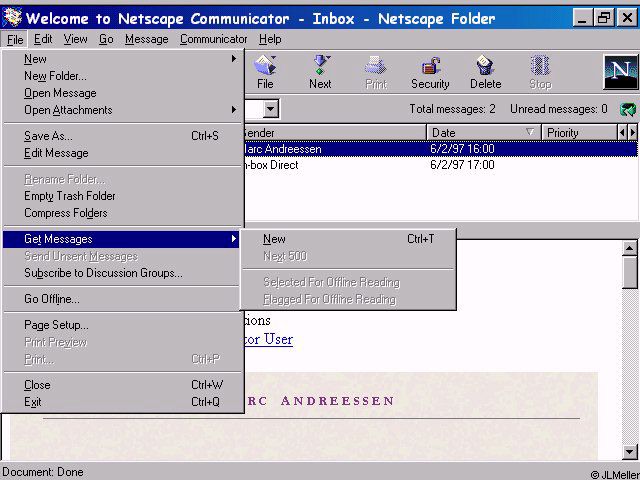Open the Help menu
Image resolution: width=640 pixels, height=480 pixels.
coord(270,39)
